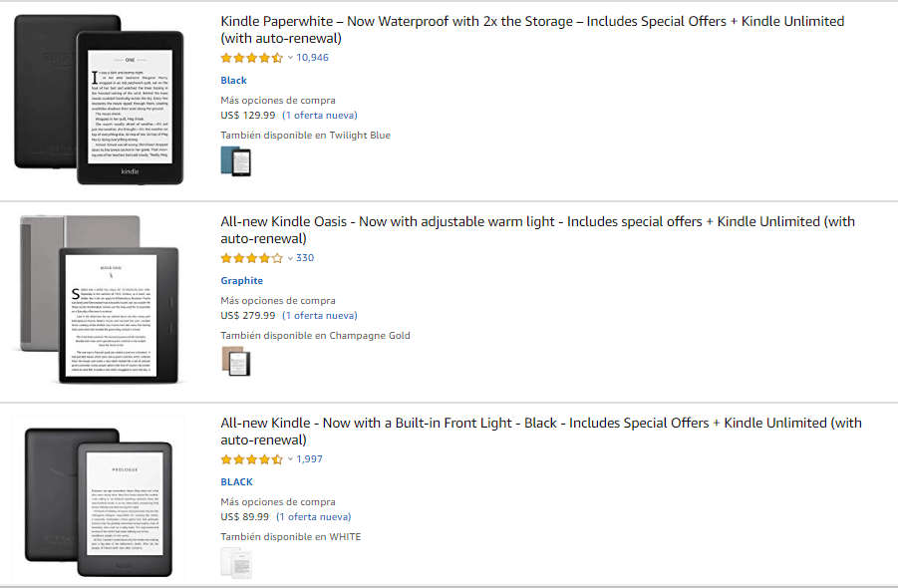Open 1 oferta nueva for US$ 279.99
898x588 pixels.
[320, 316]
